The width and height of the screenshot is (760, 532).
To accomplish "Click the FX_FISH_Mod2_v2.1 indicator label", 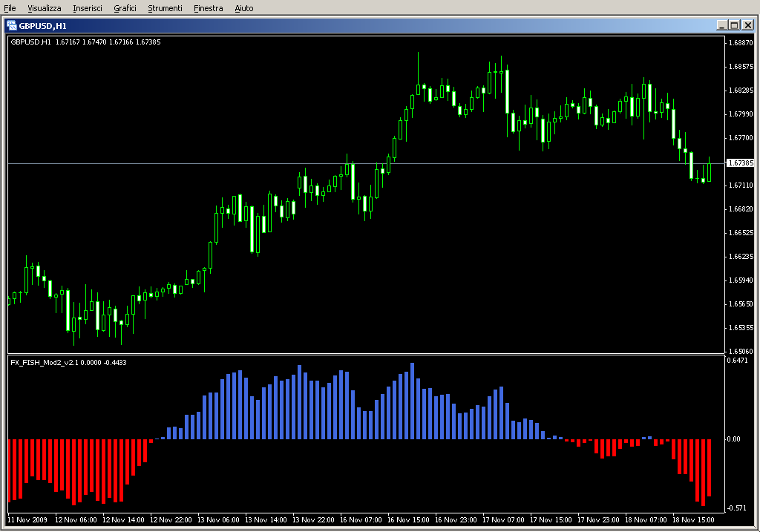I will (68, 362).
